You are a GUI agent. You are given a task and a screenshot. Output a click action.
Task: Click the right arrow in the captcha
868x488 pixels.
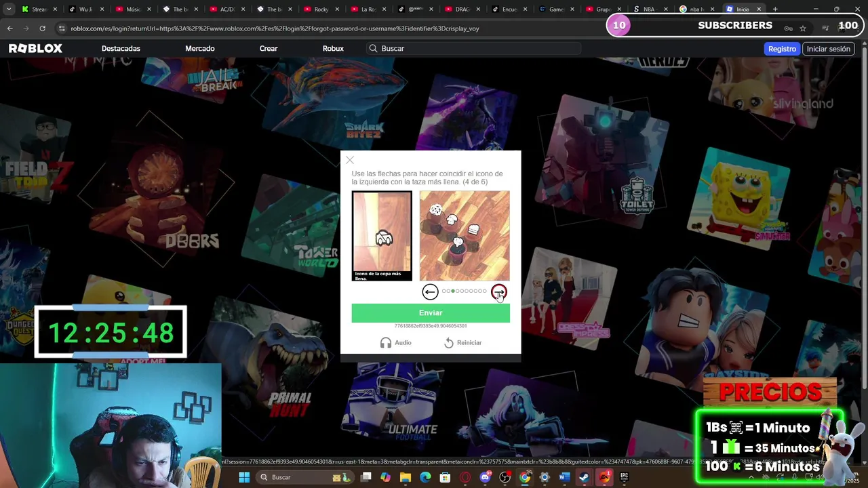pyautogui.click(x=498, y=291)
